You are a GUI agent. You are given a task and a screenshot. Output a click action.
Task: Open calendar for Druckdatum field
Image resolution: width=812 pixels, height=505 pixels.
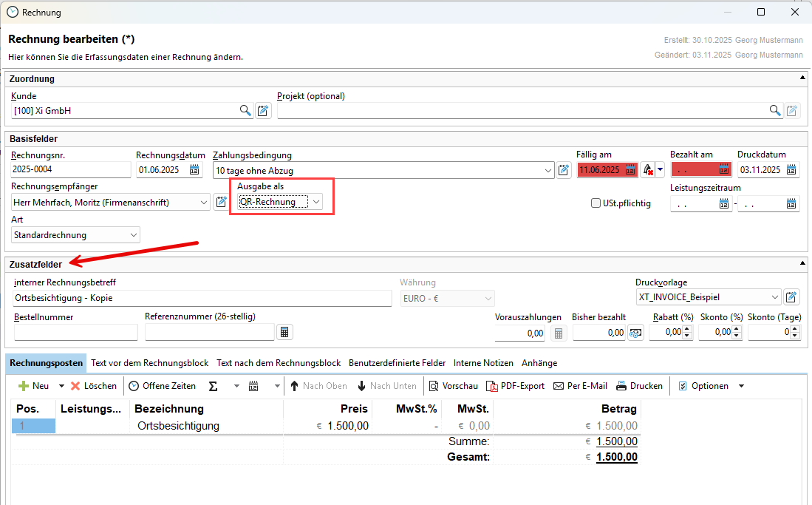(791, 170)
